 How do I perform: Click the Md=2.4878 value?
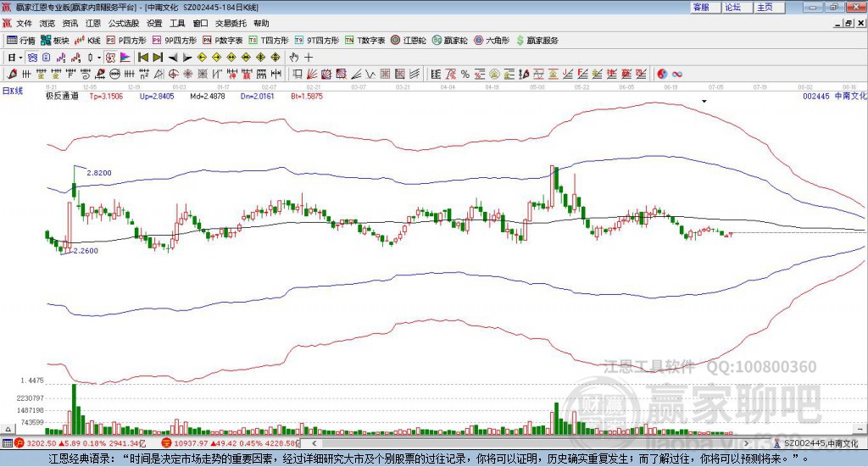(208, 97)
